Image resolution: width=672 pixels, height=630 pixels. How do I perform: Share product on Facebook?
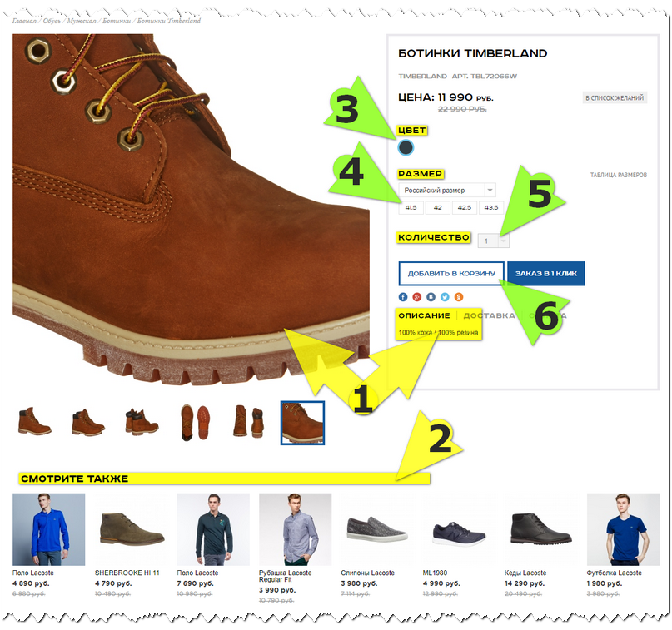(x=403, y=297)
